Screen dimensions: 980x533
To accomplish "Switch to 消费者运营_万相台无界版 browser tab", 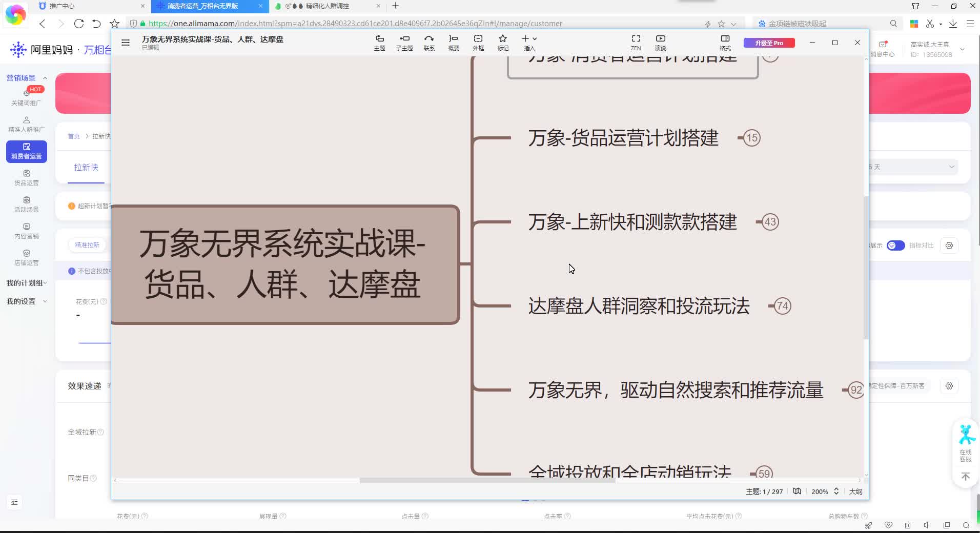I will point(209,6).
